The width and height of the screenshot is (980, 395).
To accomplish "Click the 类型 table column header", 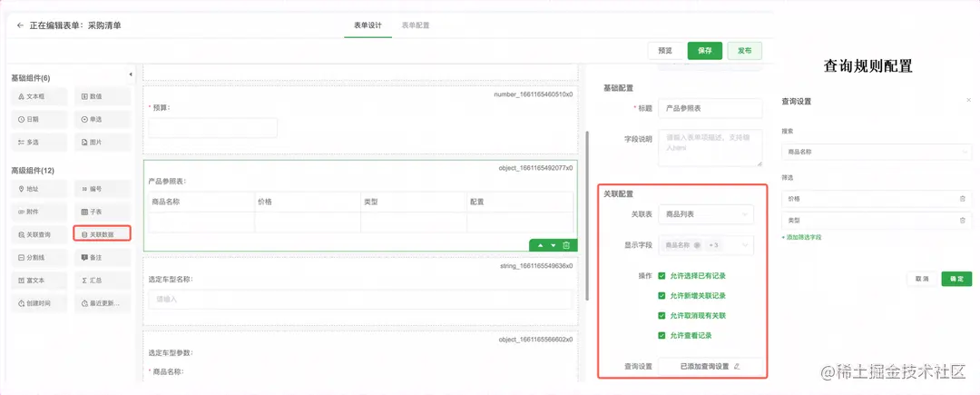I will (414, 202).
